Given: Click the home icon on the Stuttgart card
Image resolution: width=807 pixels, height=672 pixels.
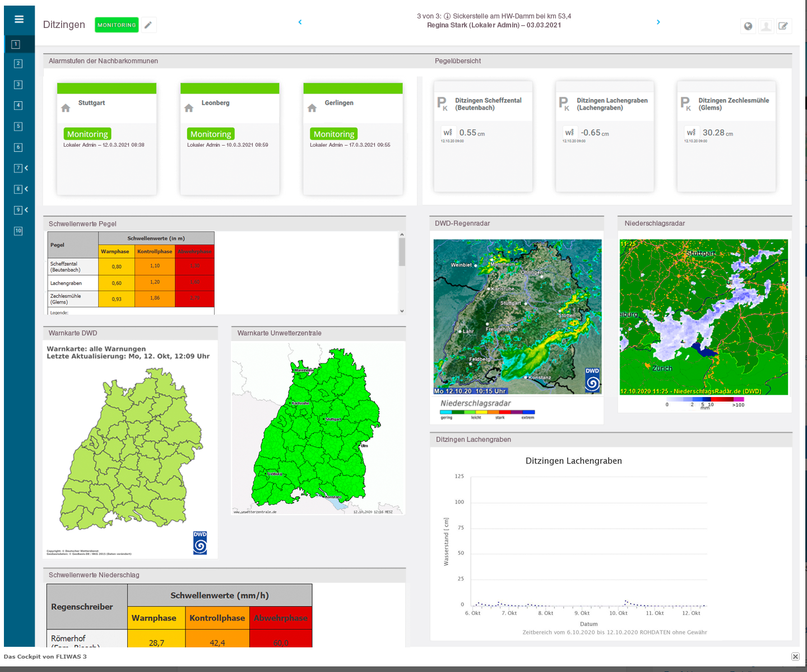Looking at the screenshot, I should pos(66,108).
